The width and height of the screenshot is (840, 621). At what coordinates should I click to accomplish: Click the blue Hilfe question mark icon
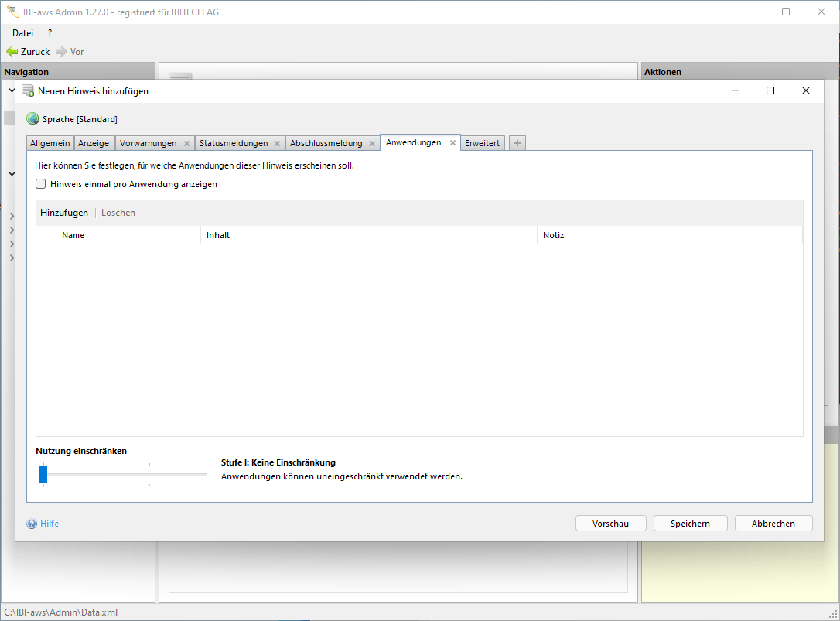pos(32,524)
